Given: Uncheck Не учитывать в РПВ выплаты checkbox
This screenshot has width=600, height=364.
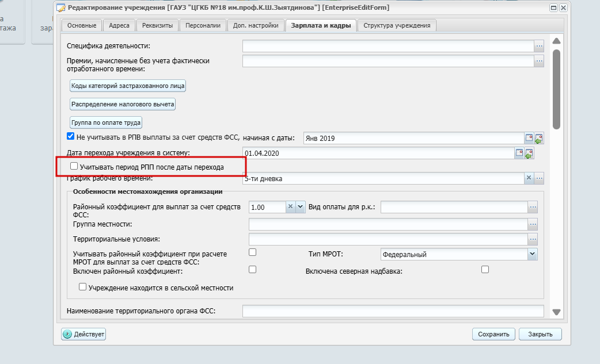Looking at the screenshot, I should point(70,136).
